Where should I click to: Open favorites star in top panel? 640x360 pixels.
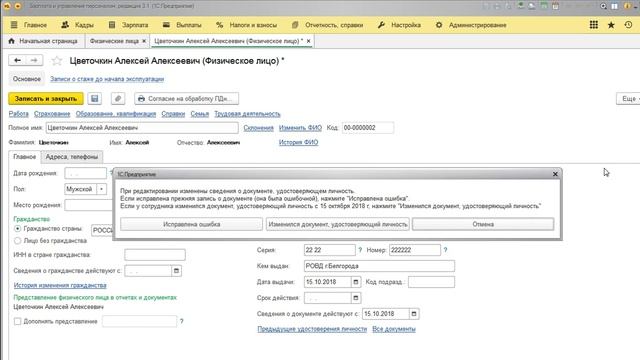[611, 25]
